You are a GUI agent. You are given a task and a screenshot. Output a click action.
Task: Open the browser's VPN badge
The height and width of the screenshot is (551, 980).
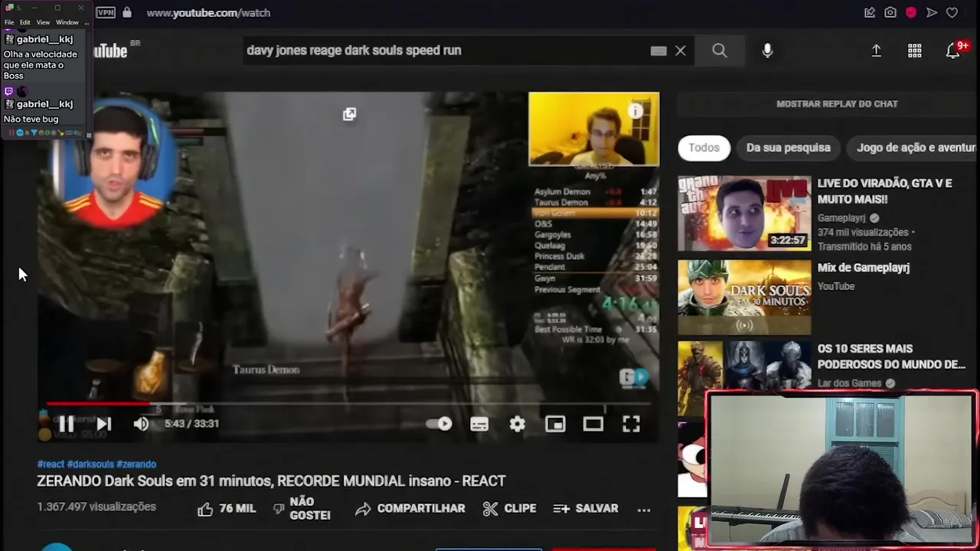click(106, 12)
